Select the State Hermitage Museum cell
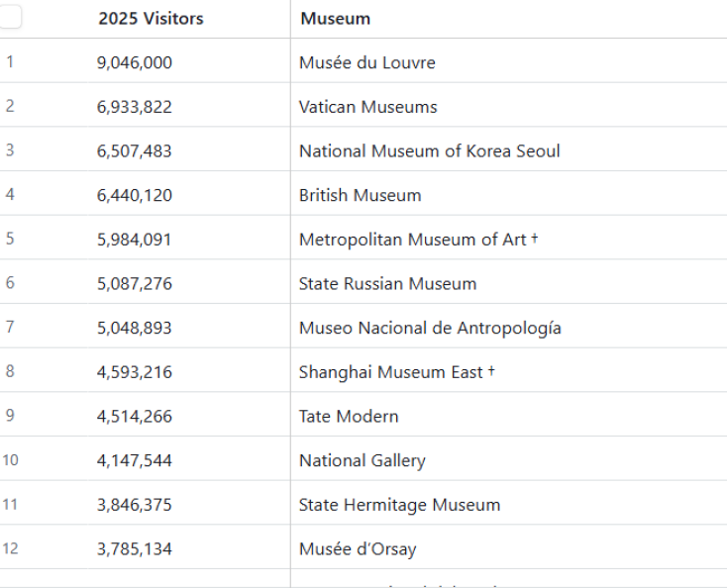 pos(400,505)
